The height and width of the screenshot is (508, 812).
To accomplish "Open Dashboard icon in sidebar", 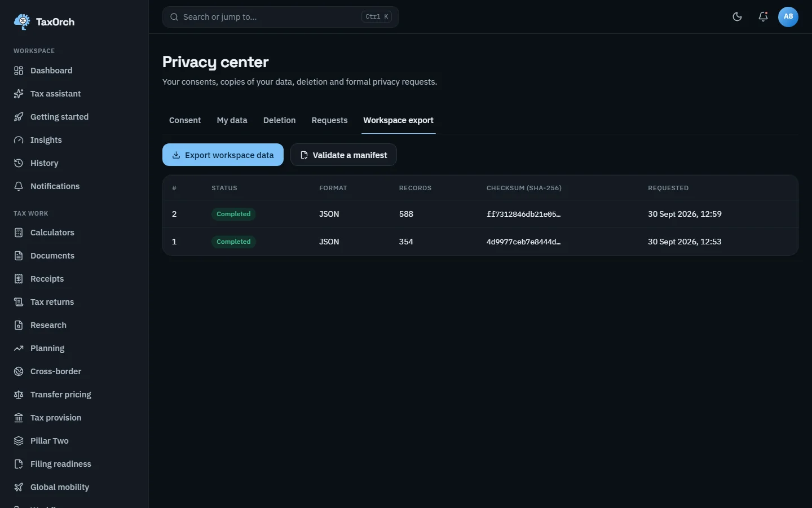I will pyautogui.click(x=19, y=71).
